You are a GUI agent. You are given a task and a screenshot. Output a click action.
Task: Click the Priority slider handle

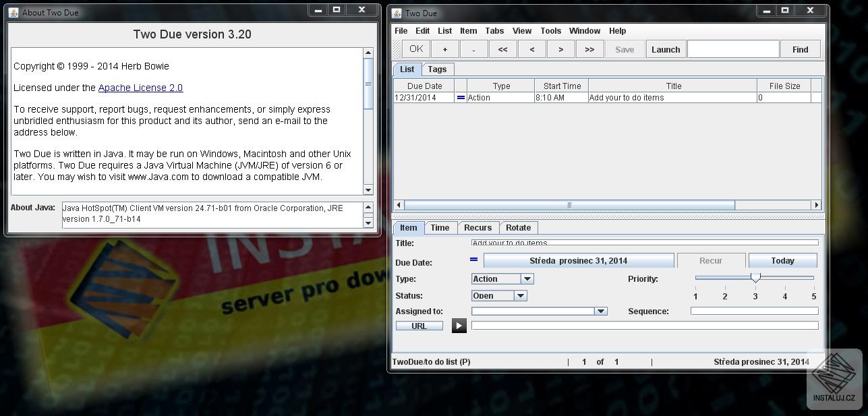pyautogui.click(x=755, y=278)
